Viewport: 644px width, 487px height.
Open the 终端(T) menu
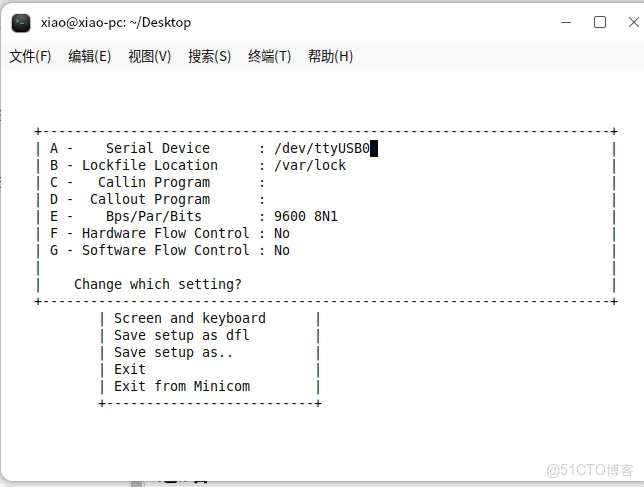pyautogui.click(x=270, y=56)
